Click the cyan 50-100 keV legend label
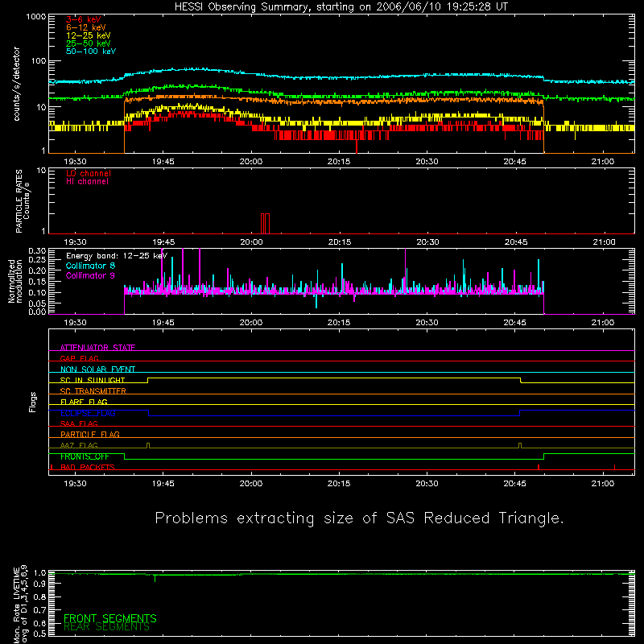The image size is (644, 644). (x=91, y=52)
